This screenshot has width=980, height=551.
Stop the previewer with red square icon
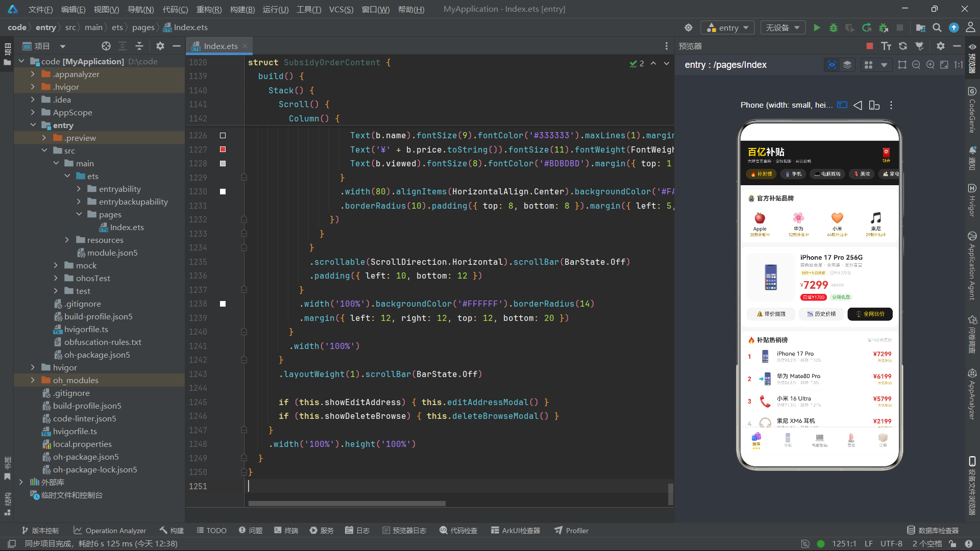[869, 46]
